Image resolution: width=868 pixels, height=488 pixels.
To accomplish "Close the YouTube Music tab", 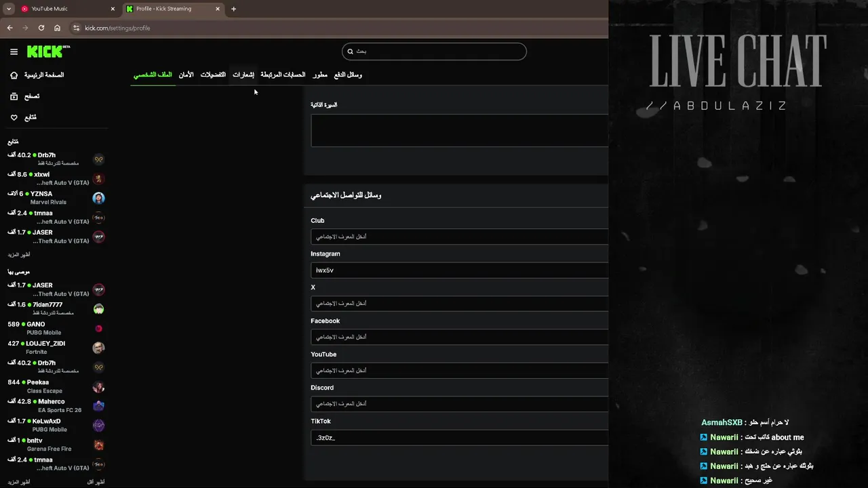I will (113, 9).
